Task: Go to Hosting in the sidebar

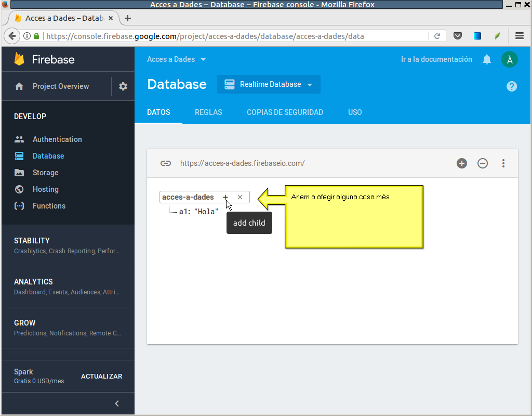Action: (x=46, y=189)
